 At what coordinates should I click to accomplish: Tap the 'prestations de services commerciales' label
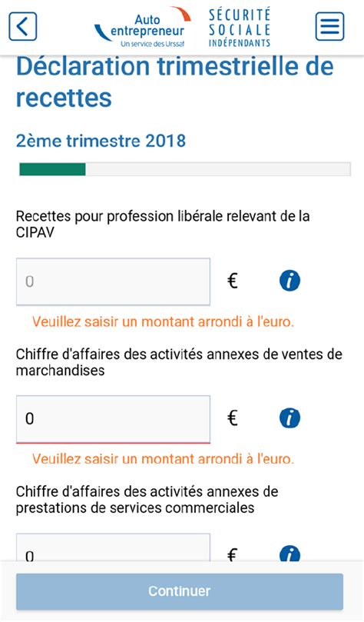147,500
